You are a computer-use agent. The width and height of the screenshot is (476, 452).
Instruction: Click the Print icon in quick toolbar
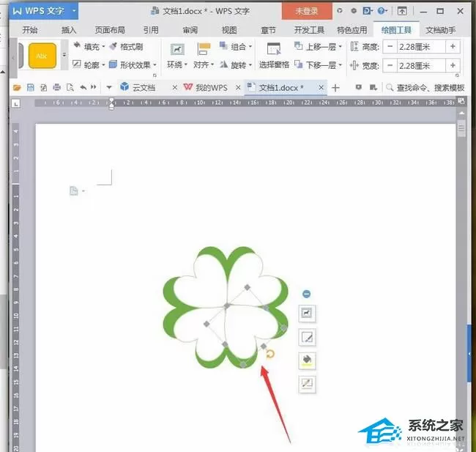point(56,88)
